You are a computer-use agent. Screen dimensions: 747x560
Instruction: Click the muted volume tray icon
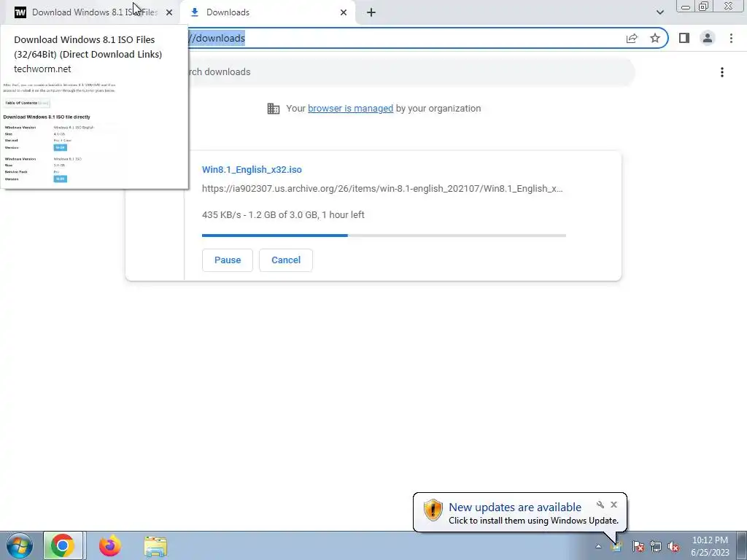673,547
